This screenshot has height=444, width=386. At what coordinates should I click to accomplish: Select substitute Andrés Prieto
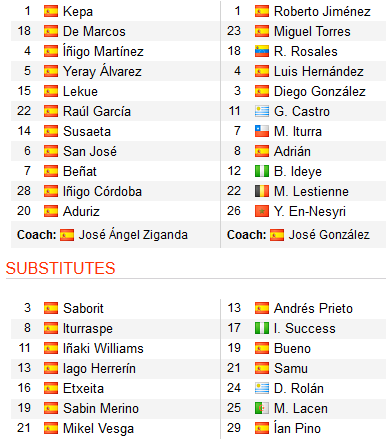(x=313, y=308)
